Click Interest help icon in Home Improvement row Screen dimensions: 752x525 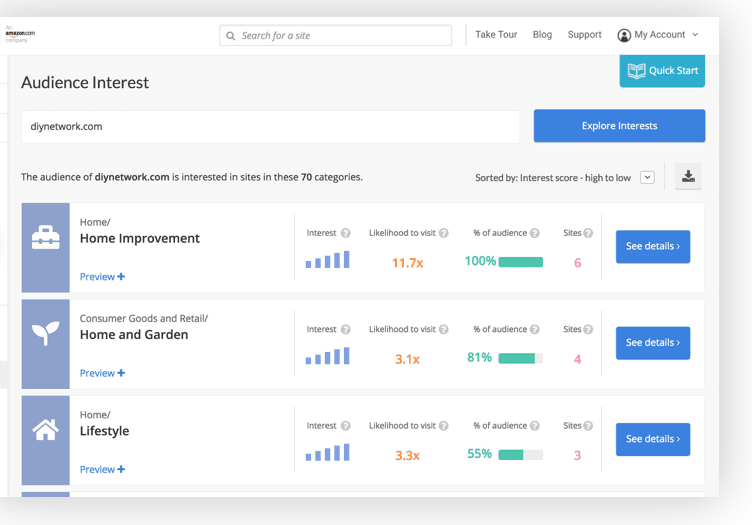346,233
